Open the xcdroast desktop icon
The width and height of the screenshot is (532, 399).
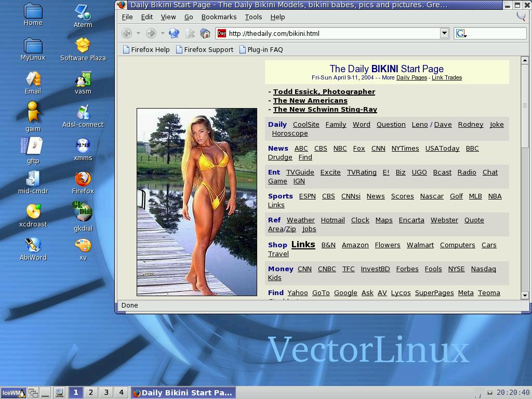pos(33,214)
